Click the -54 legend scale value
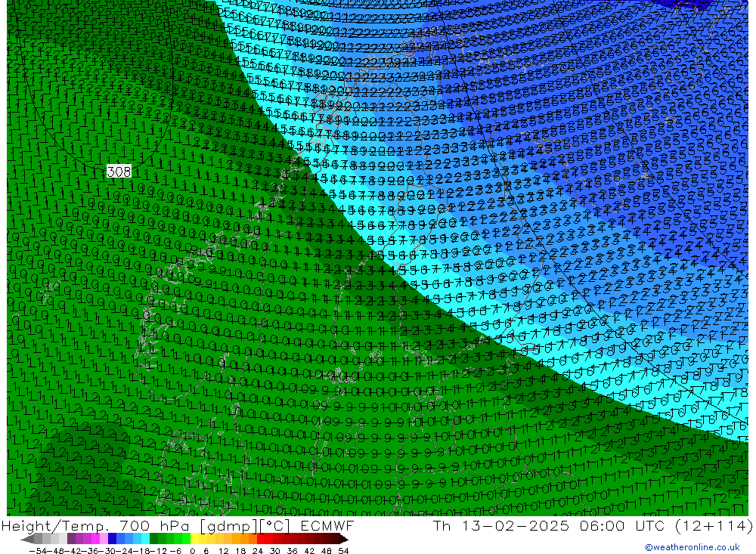 38,551
